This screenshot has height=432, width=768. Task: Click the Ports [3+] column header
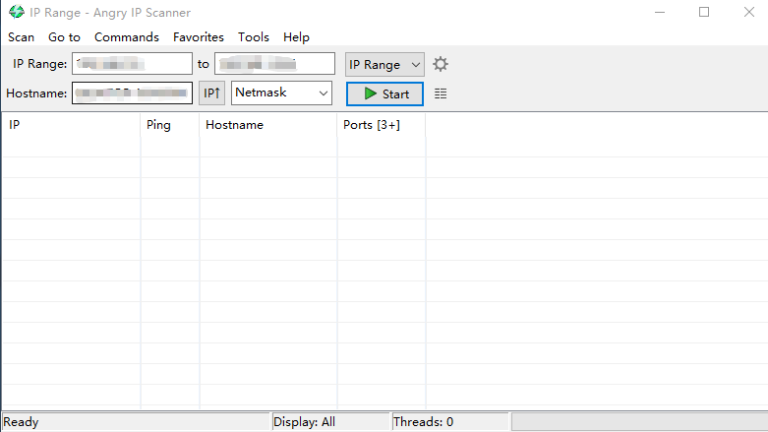[380, 125]
